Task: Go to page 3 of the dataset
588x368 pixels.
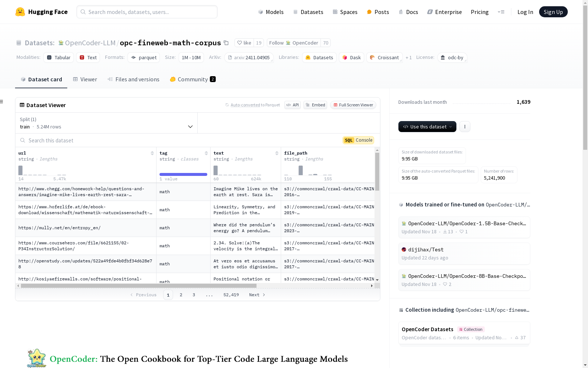Action: 194,295
